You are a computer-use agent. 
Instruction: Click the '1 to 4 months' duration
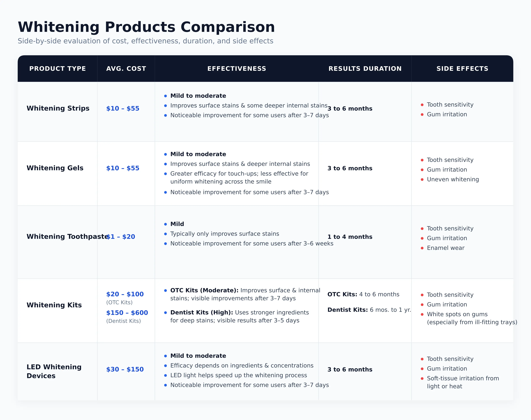pos(350,237)
